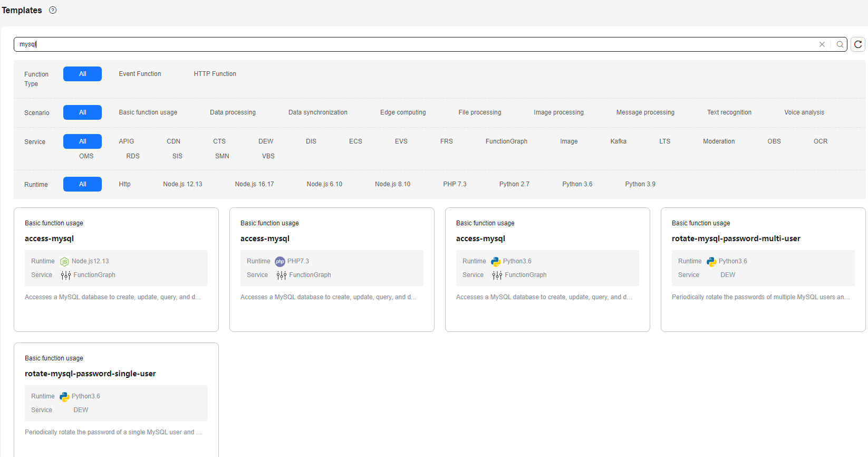Viewport: 868px width, 457px height.
Task: Filter services by CTS
Action: tap(219, 141)
